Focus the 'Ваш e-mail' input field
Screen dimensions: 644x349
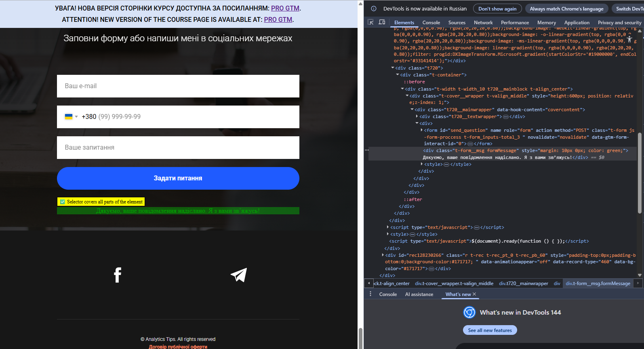click(178, 86)
